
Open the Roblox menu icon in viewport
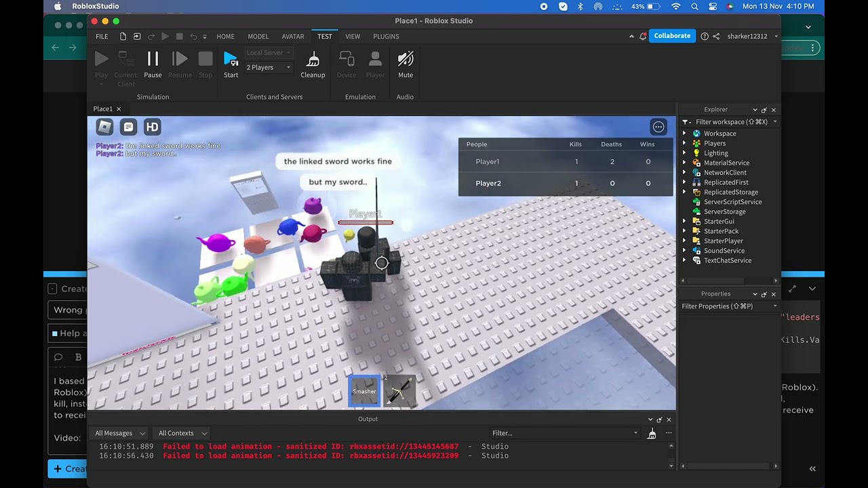point(104,127)
